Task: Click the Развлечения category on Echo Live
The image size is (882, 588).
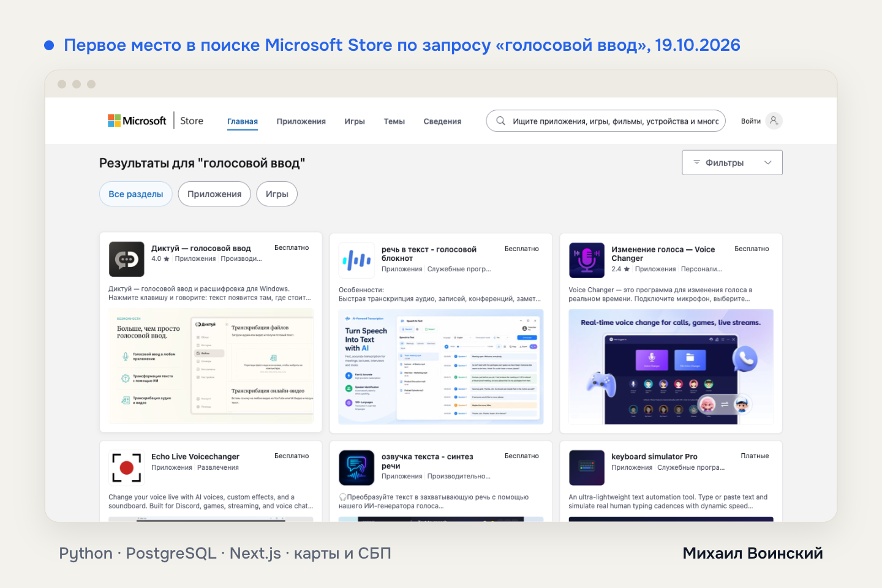Action: 218,467
